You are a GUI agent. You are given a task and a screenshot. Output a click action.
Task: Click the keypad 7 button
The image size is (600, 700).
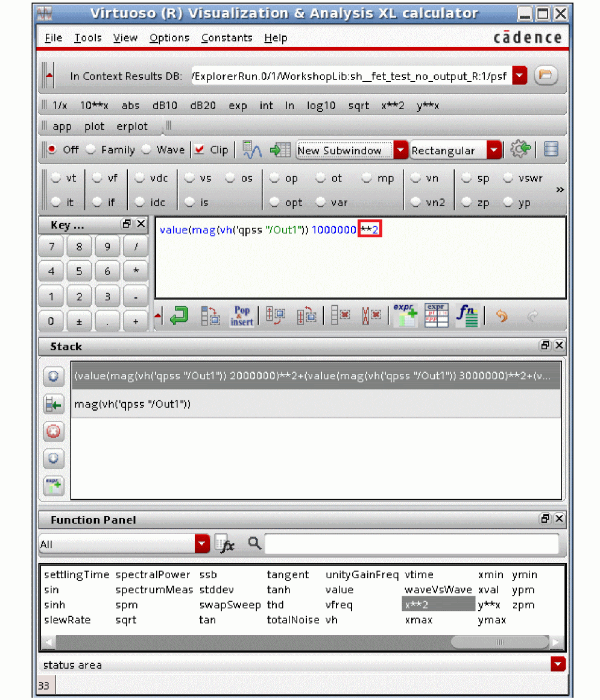[52, 247]
